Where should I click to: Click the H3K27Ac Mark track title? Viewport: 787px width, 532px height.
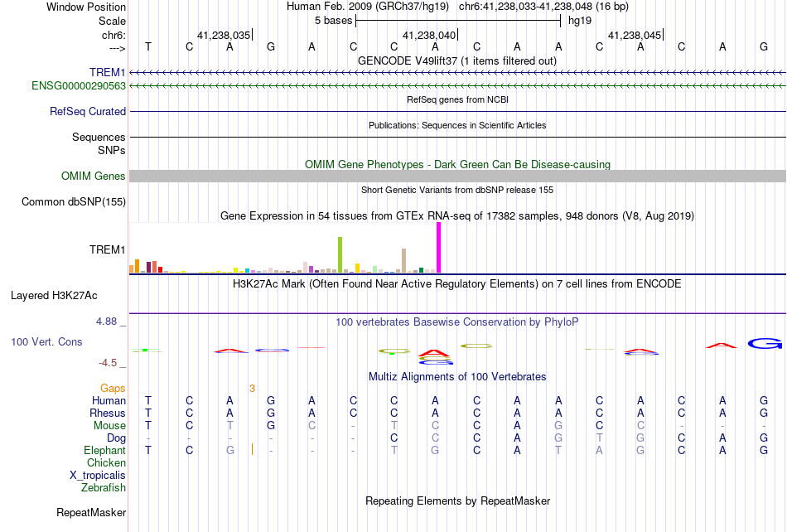click(457, 283)
